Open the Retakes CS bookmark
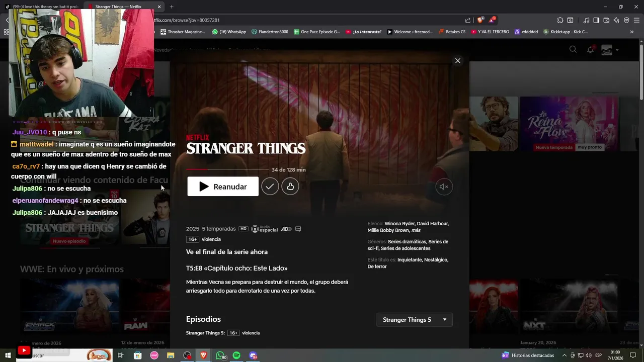This screenshot has width=644, height=362. (x=452, y=32)
